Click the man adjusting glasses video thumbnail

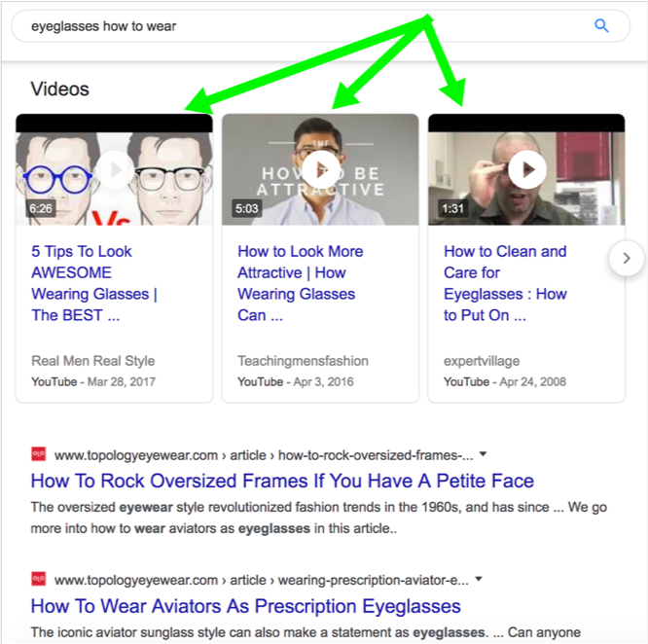pos(526,170)
